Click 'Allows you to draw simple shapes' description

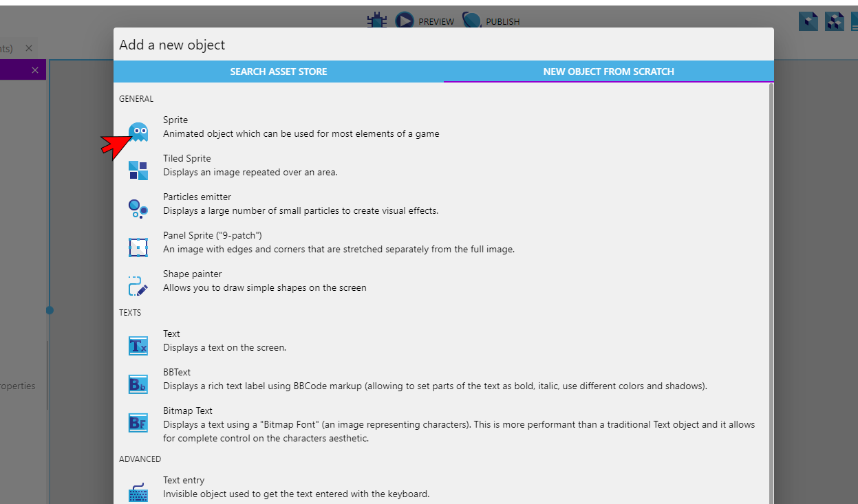[265, 287]
